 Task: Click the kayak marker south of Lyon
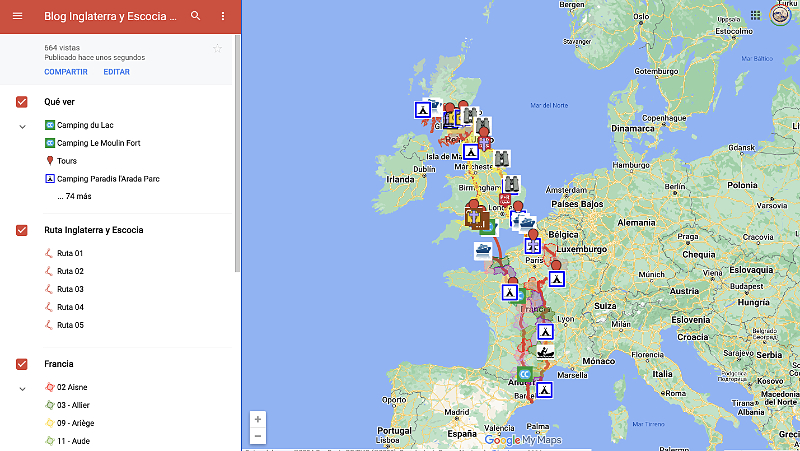click(545, 352)
